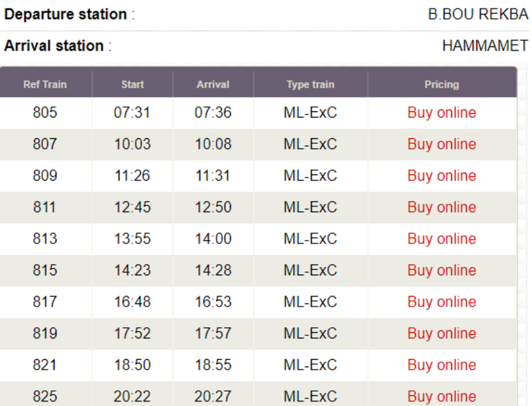532x406 pixels.
Task: Select Buy online for train 825
Action: [441, 396]
